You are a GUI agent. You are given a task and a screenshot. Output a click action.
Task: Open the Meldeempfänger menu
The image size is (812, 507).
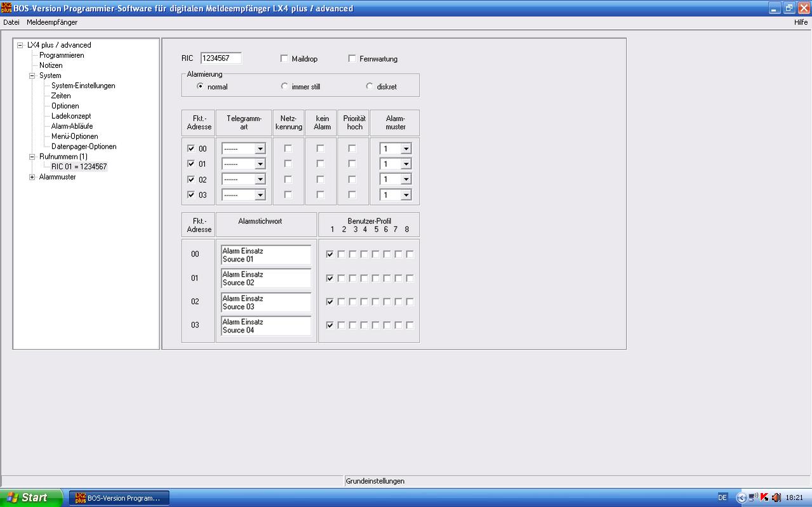[x=52, y=22]
